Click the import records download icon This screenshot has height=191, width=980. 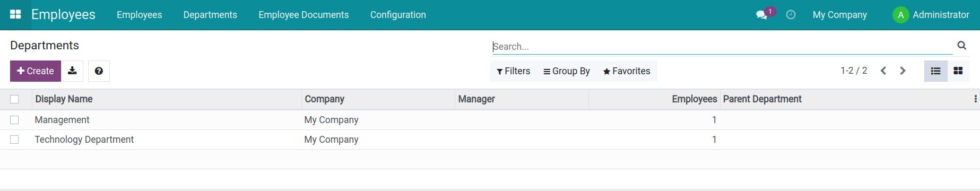click(x=72, y=71)
